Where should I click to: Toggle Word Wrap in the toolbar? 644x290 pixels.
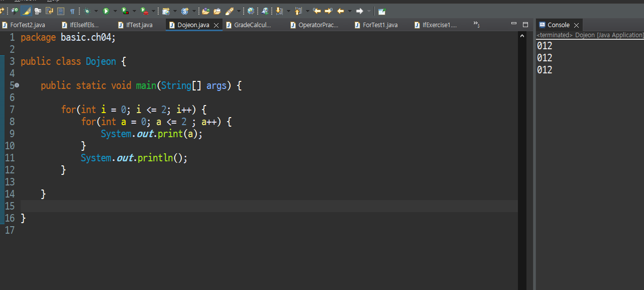coord(49,11)
